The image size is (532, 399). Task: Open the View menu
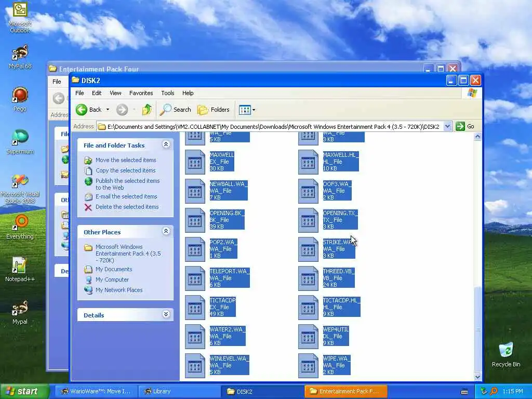pyautogui.click(x=115, y=93)
